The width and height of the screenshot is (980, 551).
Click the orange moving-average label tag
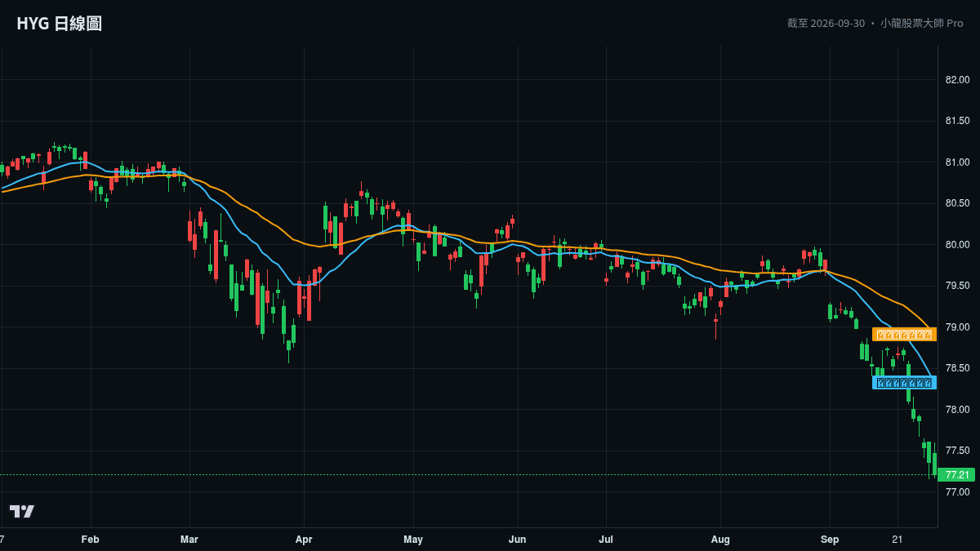pos(904,334)
